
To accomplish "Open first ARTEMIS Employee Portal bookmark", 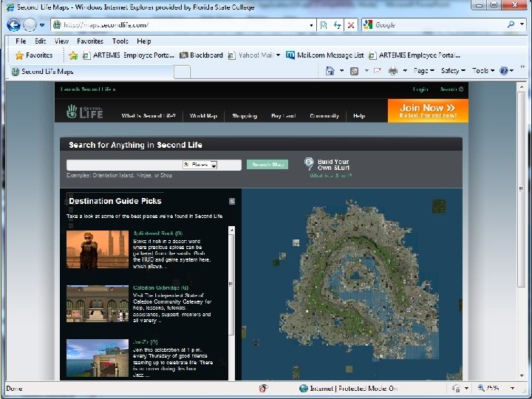I will 129,55.
